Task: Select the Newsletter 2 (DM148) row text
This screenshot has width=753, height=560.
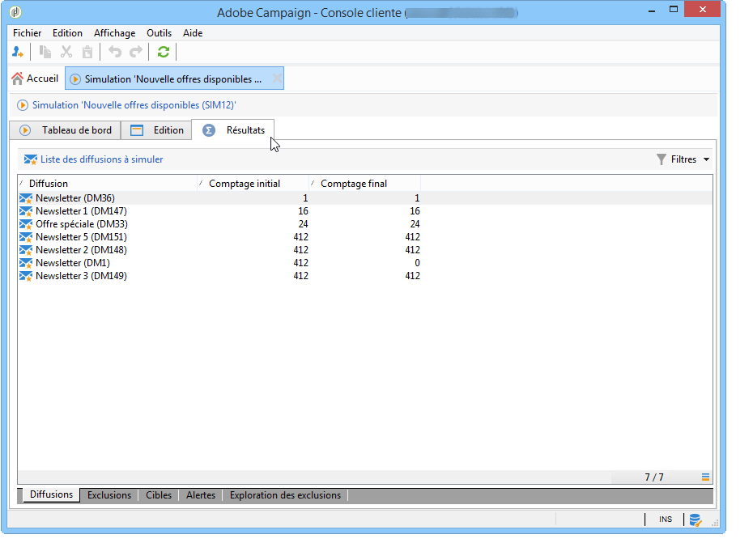Action: (x=81, y=250)
